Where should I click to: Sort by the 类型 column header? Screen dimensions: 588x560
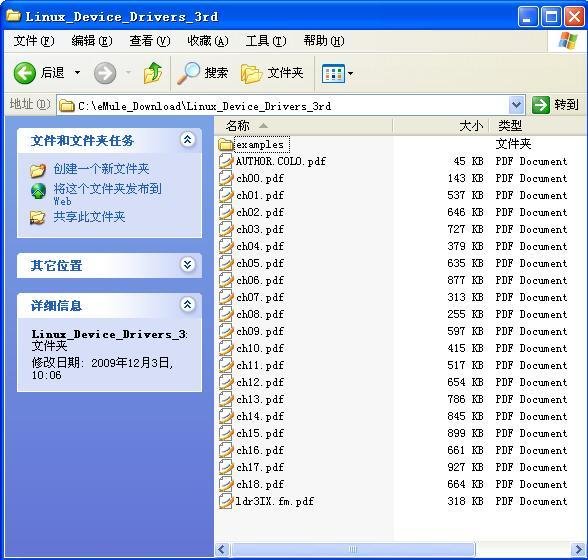[538, 126]
